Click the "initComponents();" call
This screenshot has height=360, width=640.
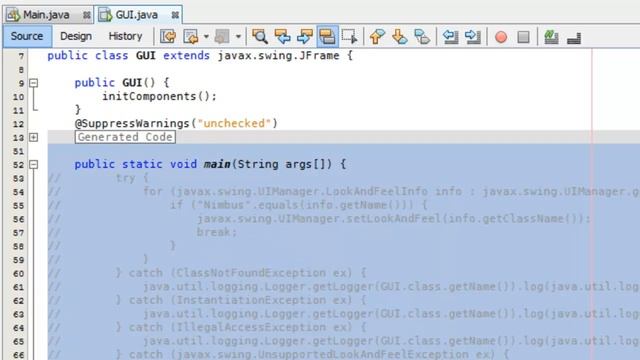[159, 97]
